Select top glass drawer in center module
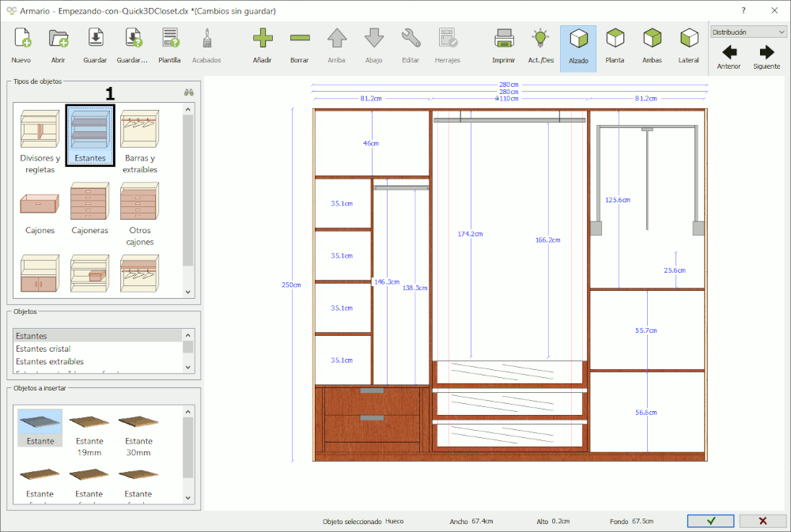791x532 pixels. [x=509, y=372]
